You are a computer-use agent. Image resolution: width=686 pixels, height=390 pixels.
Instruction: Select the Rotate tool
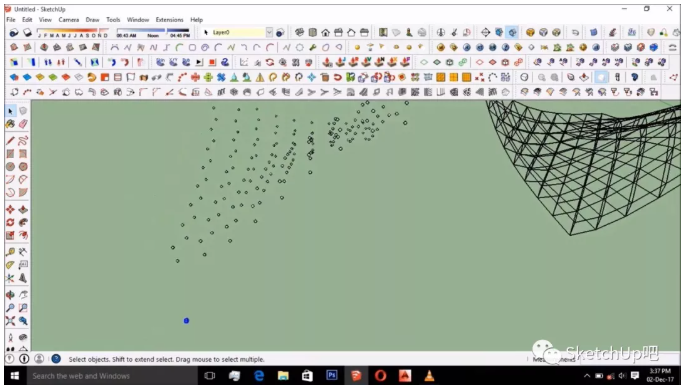pos(10,222)
